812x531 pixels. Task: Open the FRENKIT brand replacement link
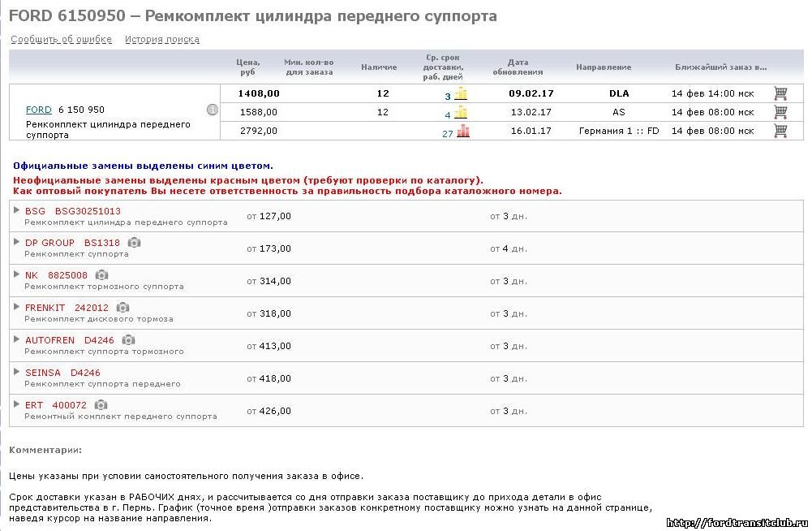[45, 308]
